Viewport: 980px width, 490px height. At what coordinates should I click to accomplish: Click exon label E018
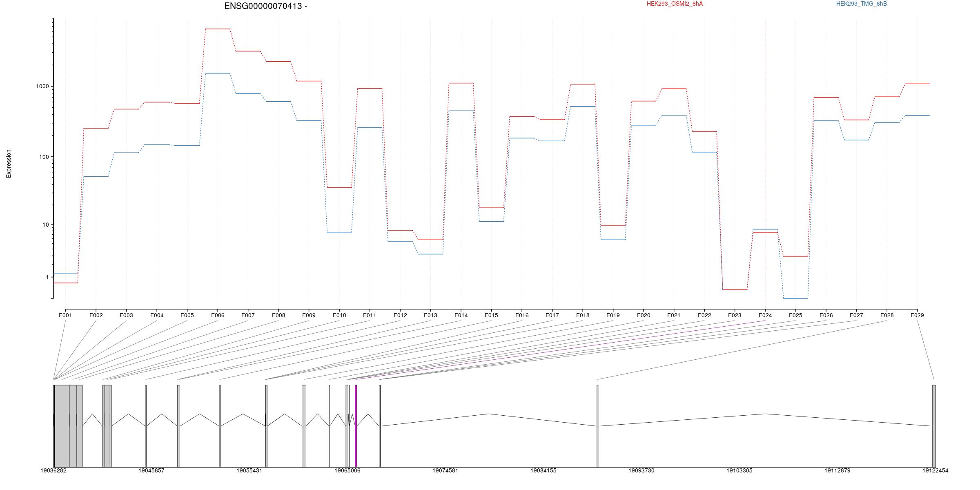pyautogui.click(x=583, y=315)
